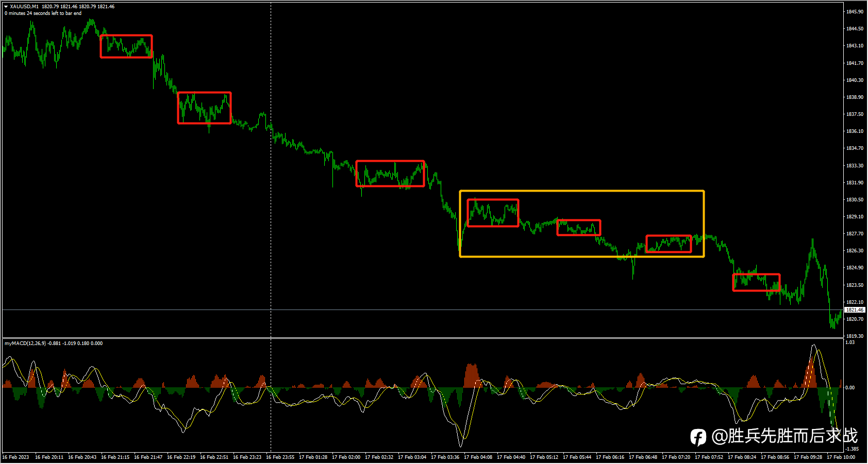
Task: Click the "17 Feb 01:28" time label
Action: [313, 457]
